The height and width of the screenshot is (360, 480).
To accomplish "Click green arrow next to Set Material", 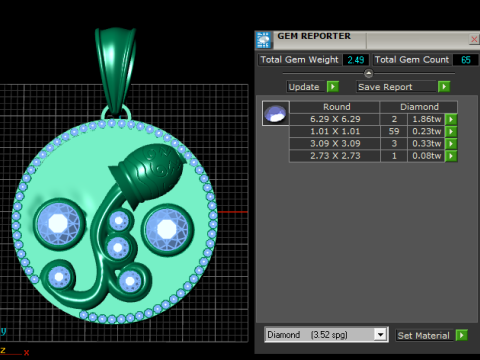I will point(462,335).
